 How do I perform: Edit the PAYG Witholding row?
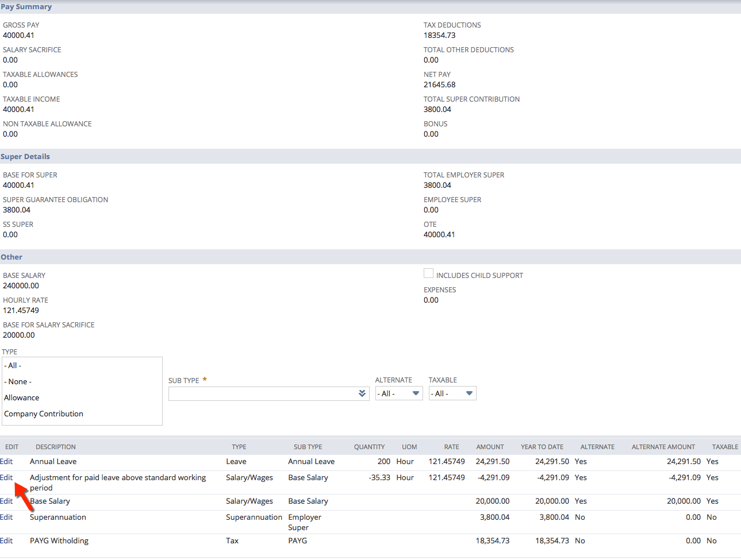pos(6,540)
